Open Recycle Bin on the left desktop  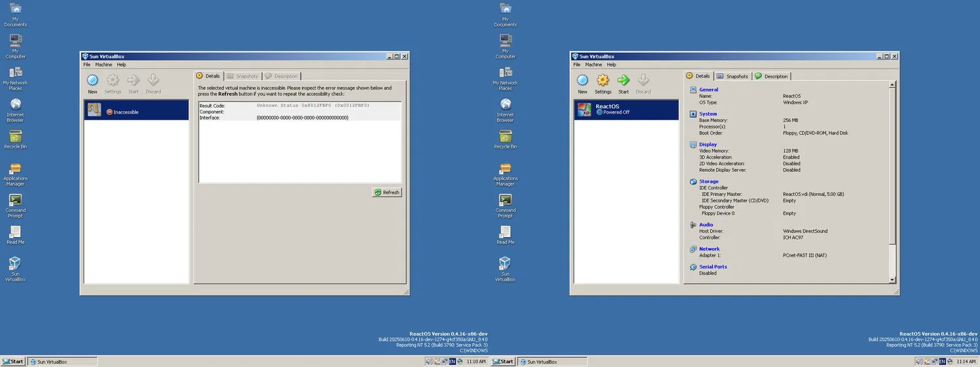(x=15, y=140)
